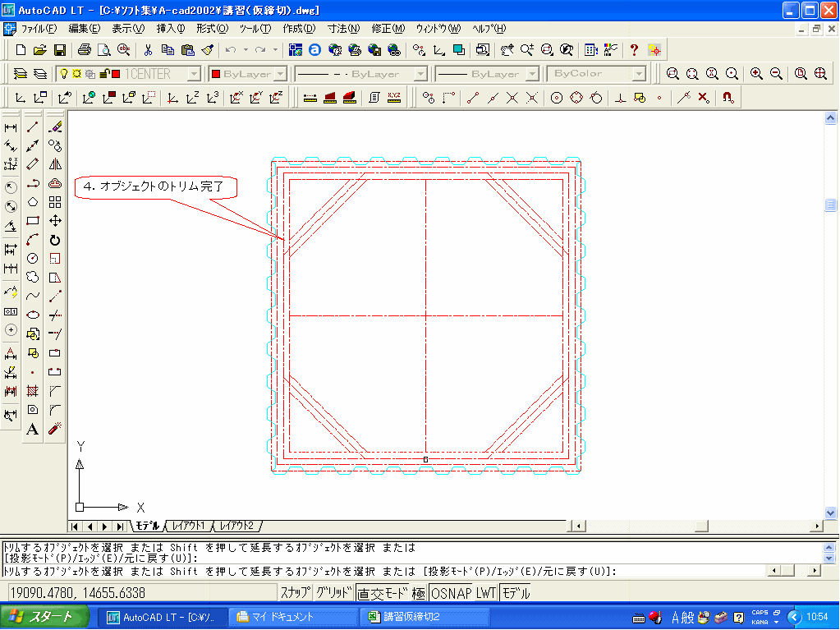The image size is (840, 630).
Task: Click the AutoCAD LT taskbar button
Action: (x=163, y=617)
